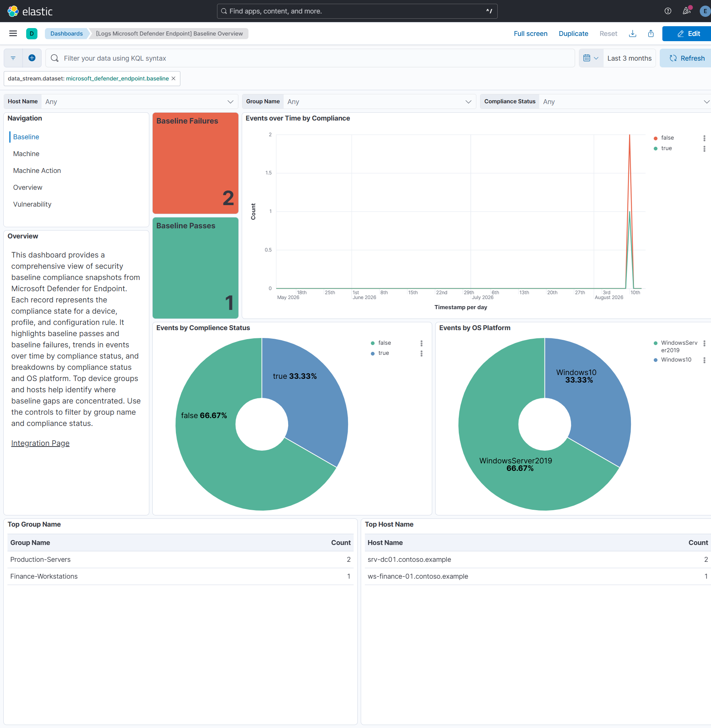Click the share dashboard icon
Image resolution: width=711 pixels, height=728 pixels.
[651, 34]
